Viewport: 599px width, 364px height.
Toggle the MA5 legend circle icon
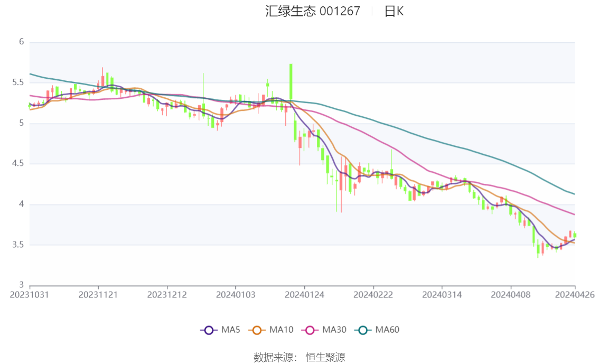(x=209, y=330)
